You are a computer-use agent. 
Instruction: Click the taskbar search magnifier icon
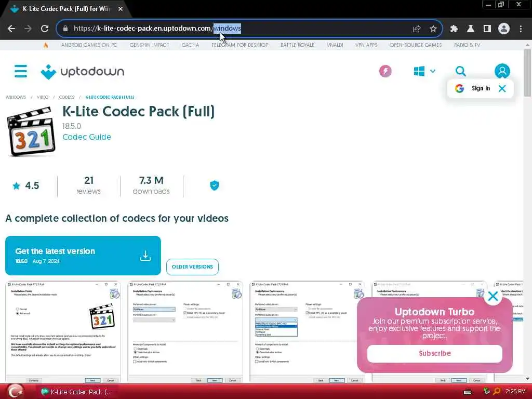[497, 392]
